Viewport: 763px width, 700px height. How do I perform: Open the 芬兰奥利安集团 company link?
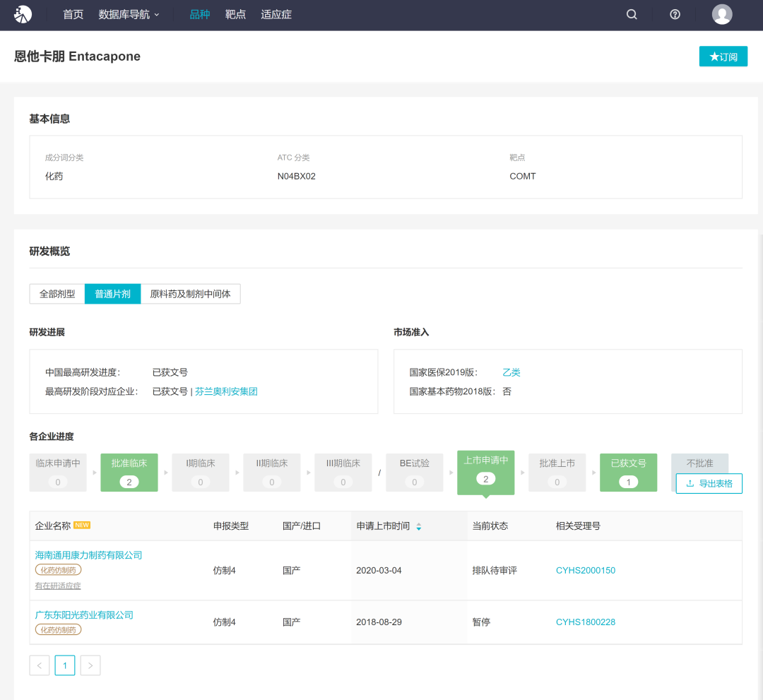226,391
